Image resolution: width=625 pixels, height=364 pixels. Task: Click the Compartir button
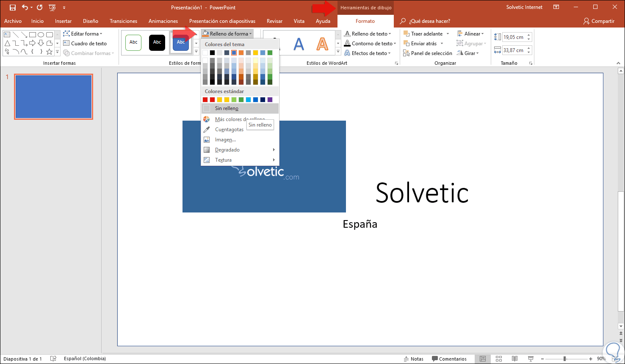[599, 21]
